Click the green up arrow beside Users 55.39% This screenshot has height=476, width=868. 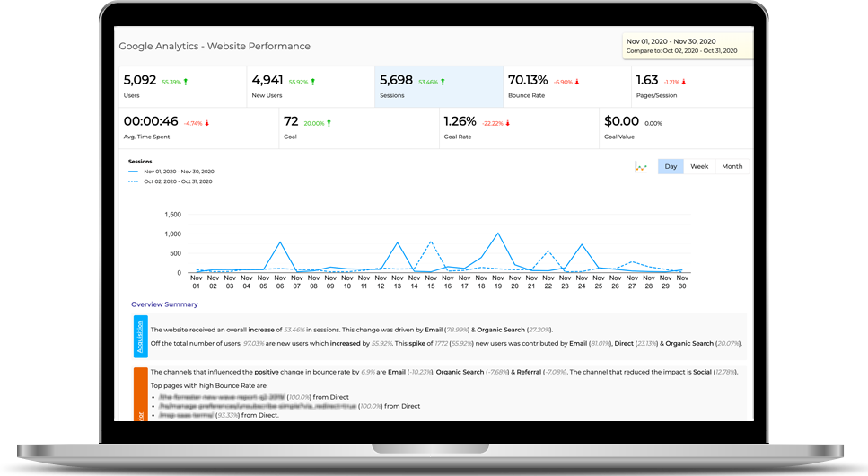pyautogui.click(x=186, y=82)
